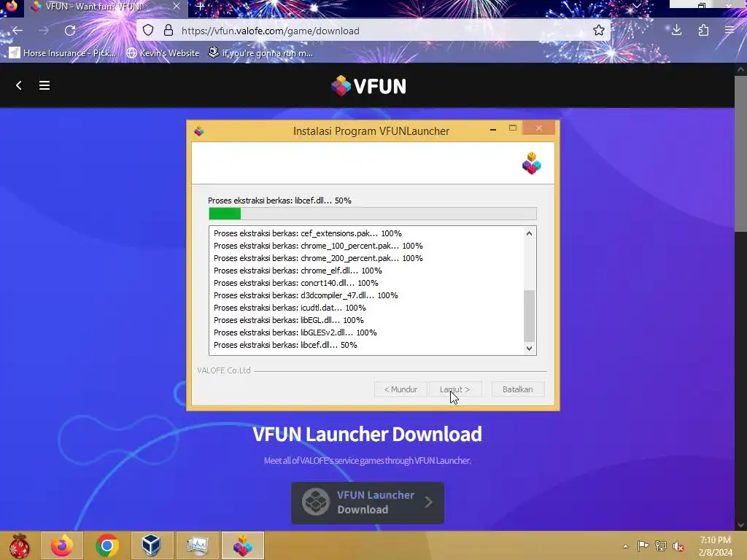The width and height of the screenshot is (747, 560).
Task: Maximize the VFUNLauncher installer window
Action: [513, 128]
